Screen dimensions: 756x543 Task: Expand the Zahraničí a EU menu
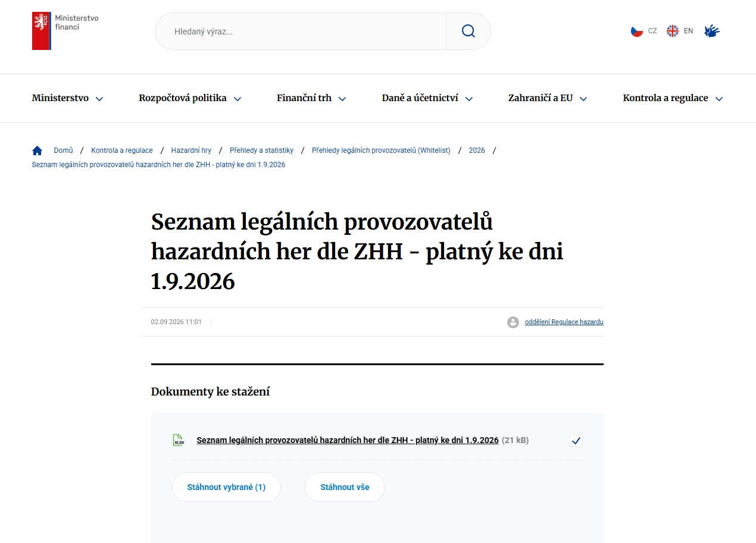548,98
